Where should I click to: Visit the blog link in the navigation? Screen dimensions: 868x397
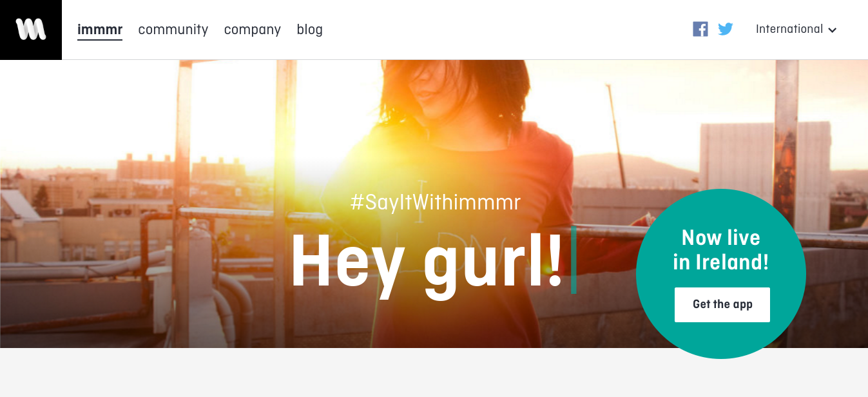pyautogui.click(x=310, y=30)
